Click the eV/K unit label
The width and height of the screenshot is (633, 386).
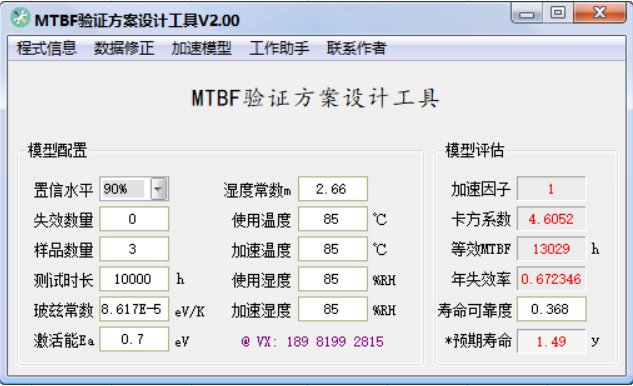pyautogui.click(x=190, y=311)
